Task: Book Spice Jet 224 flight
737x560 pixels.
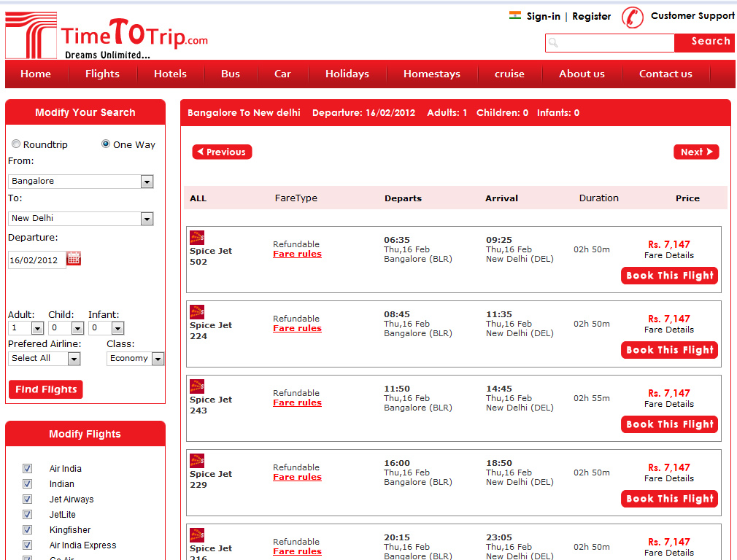Action: (669, 350)
